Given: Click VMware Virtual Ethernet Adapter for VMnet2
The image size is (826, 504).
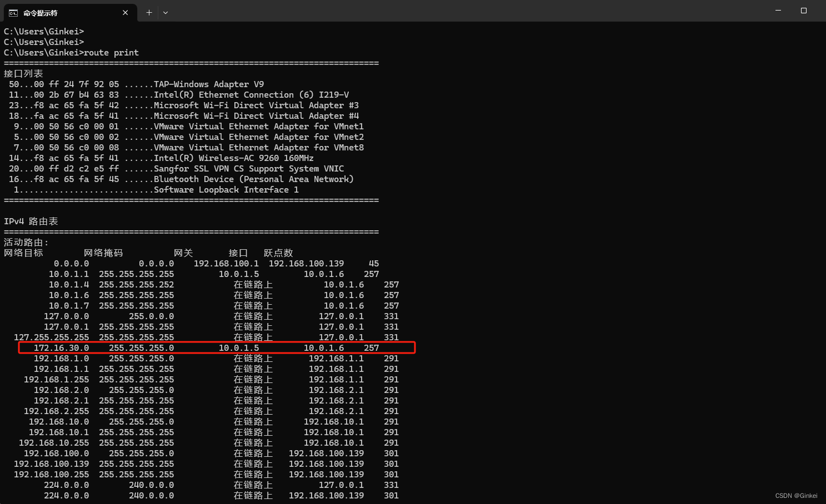Looking at the screenshot, I should tap(189, 137).
